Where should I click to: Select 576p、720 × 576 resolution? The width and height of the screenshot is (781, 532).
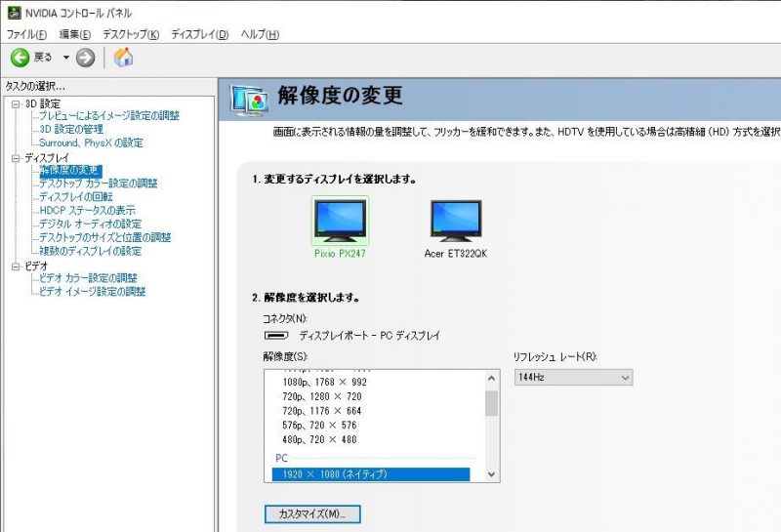[x=319, y=426]
